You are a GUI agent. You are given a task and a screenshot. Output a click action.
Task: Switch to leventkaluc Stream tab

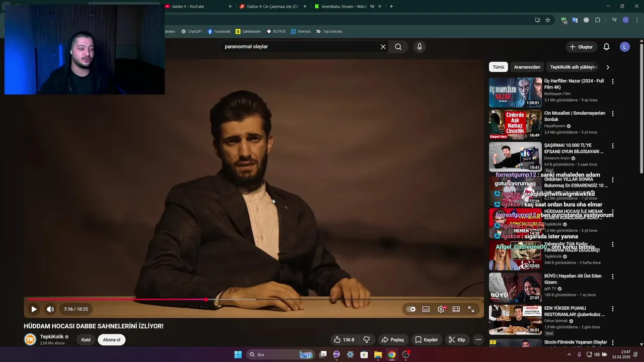[x=348, y=7]
